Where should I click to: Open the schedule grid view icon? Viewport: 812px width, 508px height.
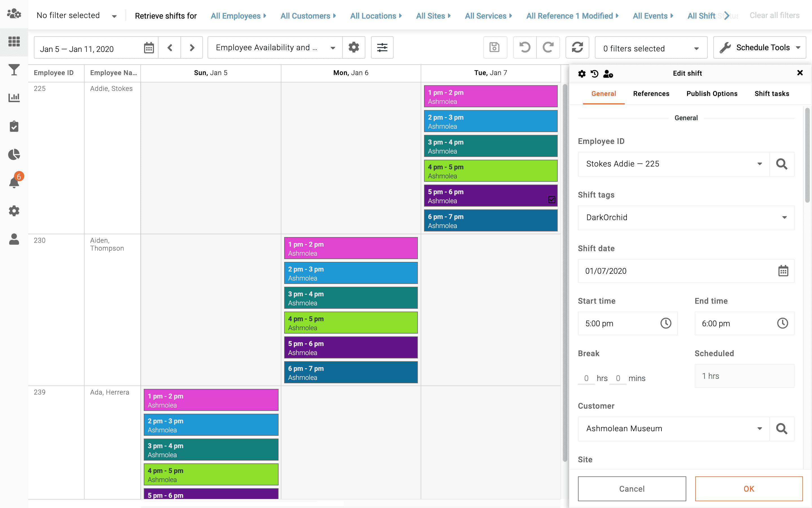tap(14, 42)
